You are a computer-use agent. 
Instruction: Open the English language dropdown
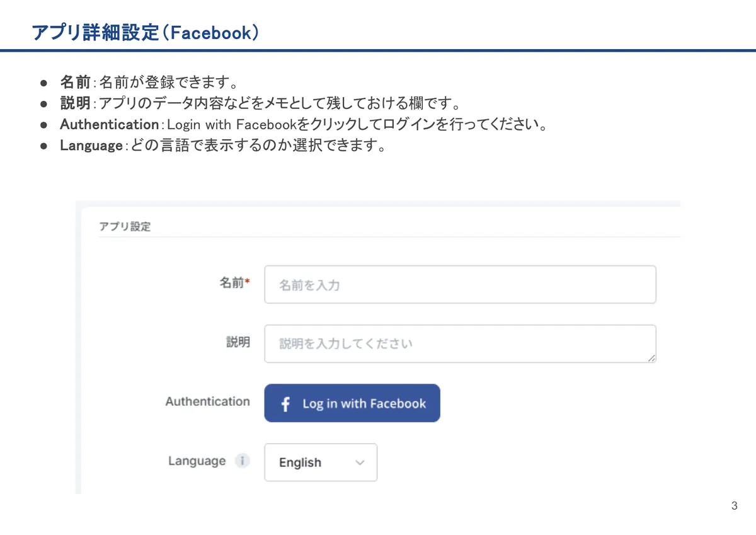click(321, 463)
